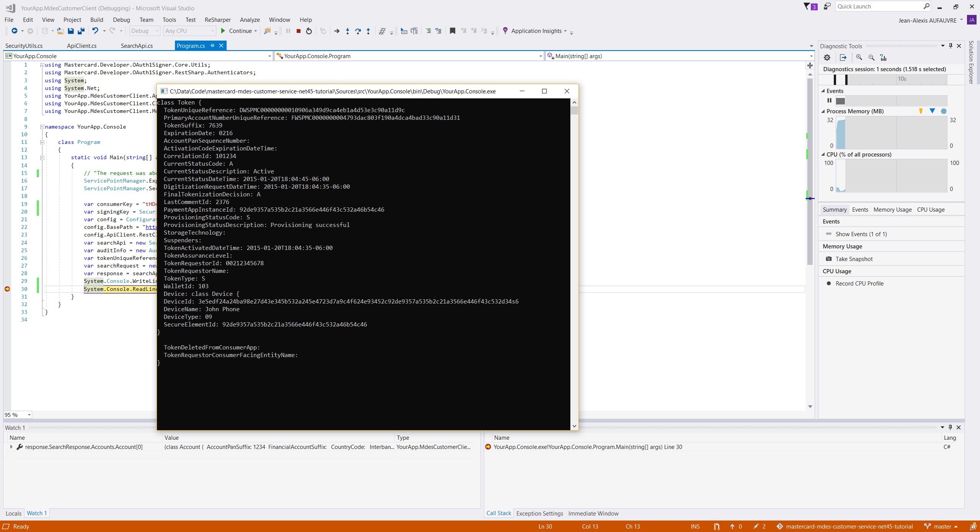Expand the response.SearchResponse watch entry

pos(11,447)
